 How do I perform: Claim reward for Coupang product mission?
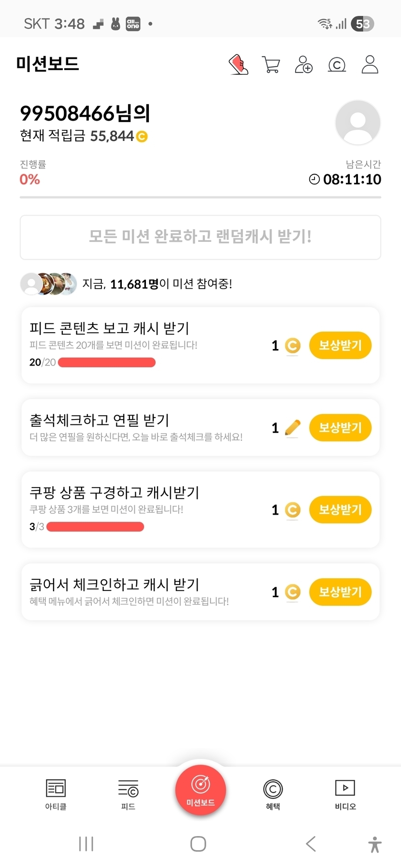[x=340, y=510]
